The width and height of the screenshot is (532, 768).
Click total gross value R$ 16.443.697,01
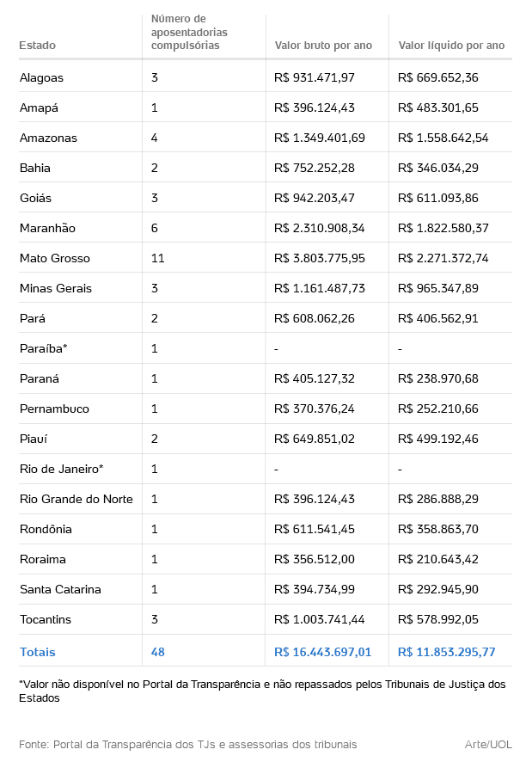click(323, 652)
